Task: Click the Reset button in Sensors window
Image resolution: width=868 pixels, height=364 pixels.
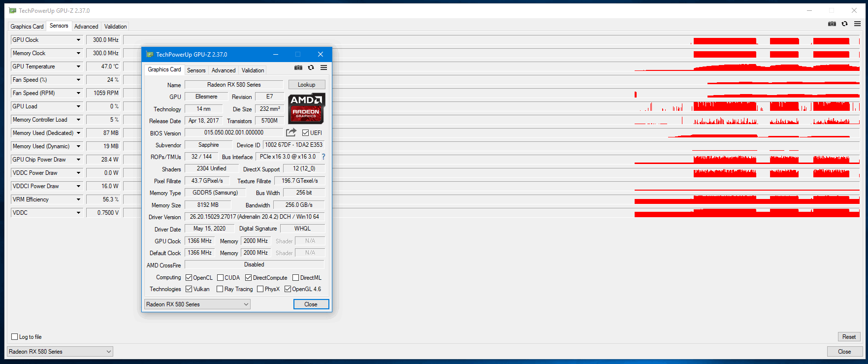Action: (849, 337)
